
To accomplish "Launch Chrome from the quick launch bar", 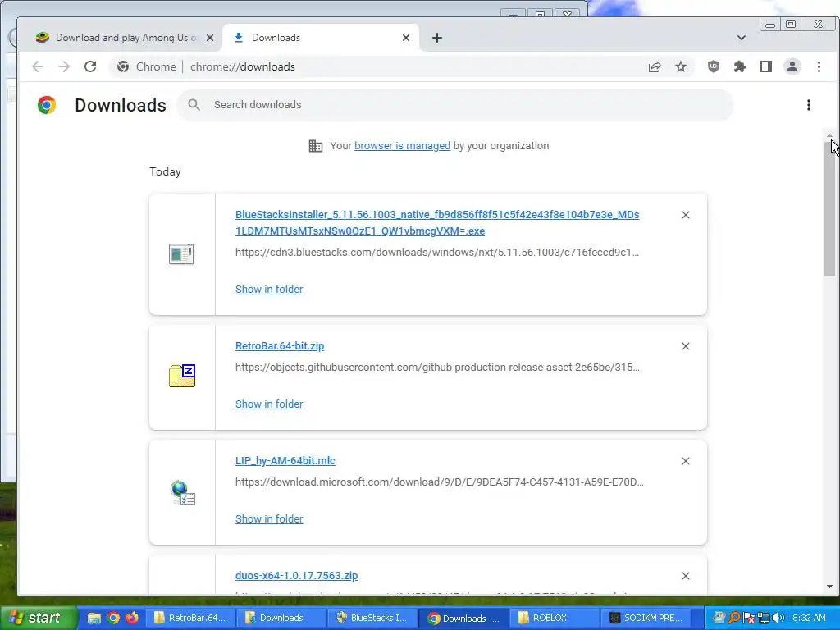I will tap(113, 618).
